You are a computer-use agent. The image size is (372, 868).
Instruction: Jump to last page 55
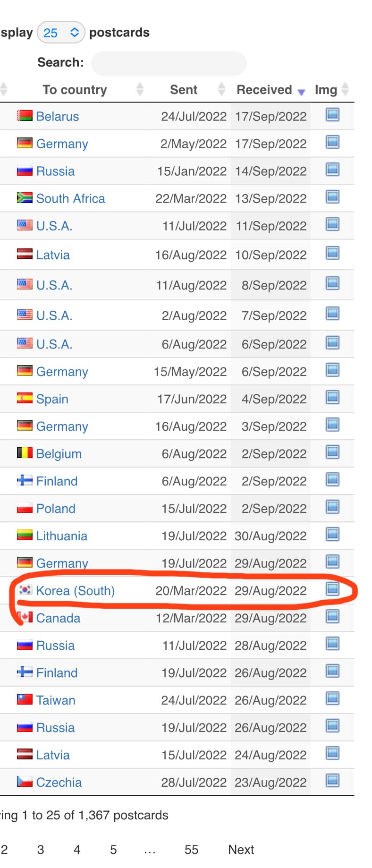(191, 850)
